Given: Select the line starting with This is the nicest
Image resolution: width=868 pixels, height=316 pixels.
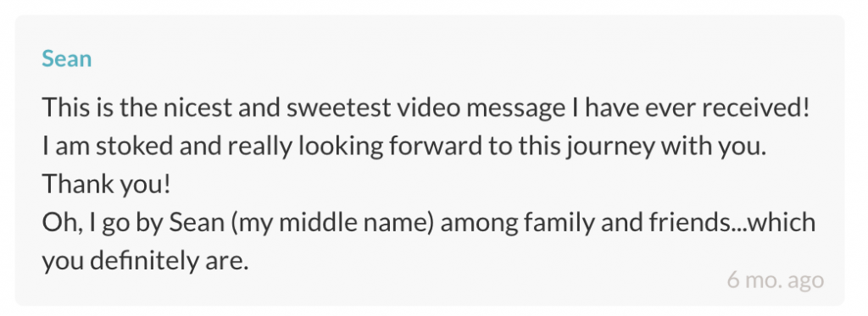Looking at the screenshot, I should (x=426, y=108).
